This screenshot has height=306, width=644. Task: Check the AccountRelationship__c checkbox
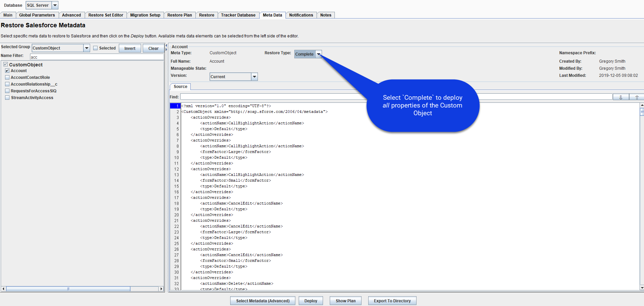pyautogui.click(x=7, y=84)
